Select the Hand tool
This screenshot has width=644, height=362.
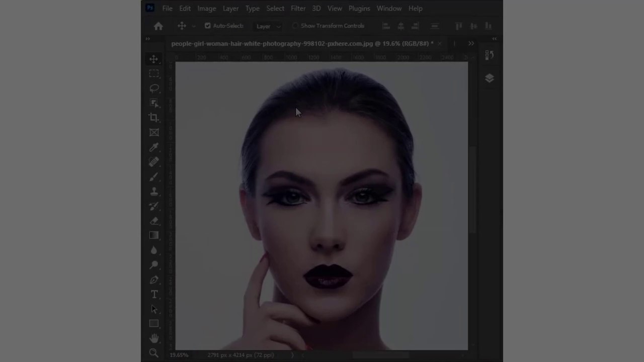coord(154,338)
